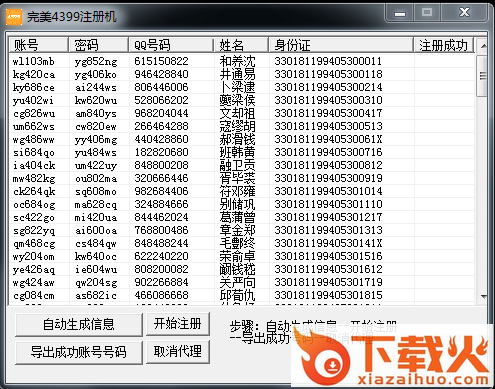495x389 pixels.
Task: Click password cell kw620wu
Action: pyautogui.click(x=96, y=100)
